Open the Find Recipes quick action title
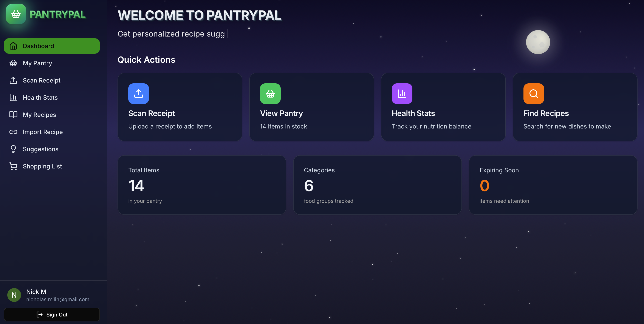Image resolution: width=644 pixels, height=324 pixels. coord(546,113)
